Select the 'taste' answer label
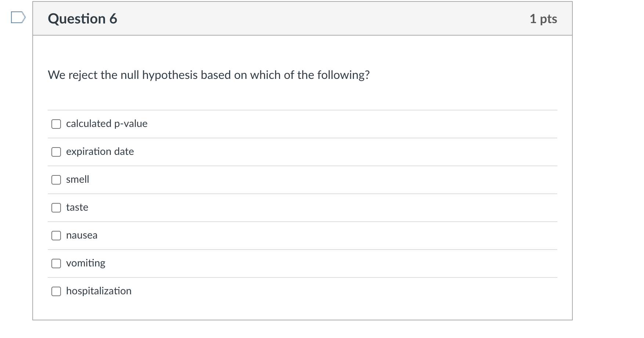Viewport: 644px width, 338px height. point(77,207)
